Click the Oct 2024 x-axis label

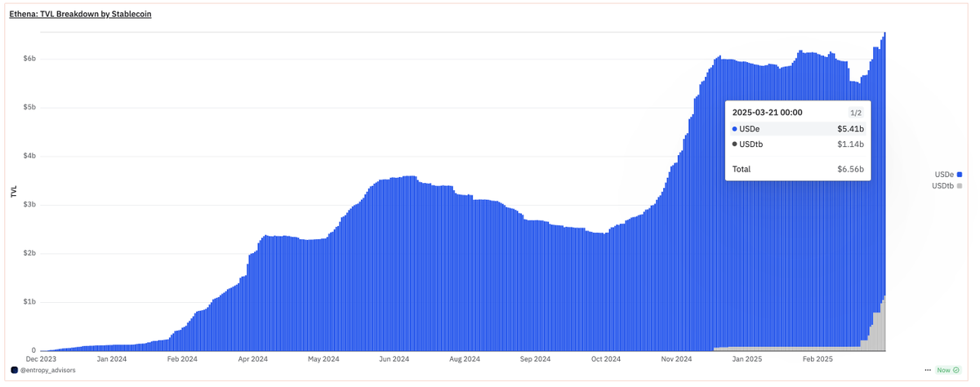pyautogui.click(x=607, y=358)
